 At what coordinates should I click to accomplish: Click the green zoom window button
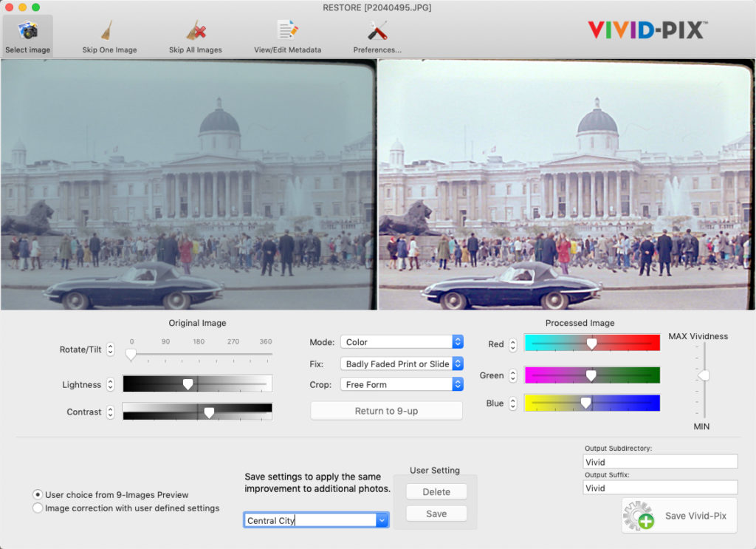pos(35,7)
